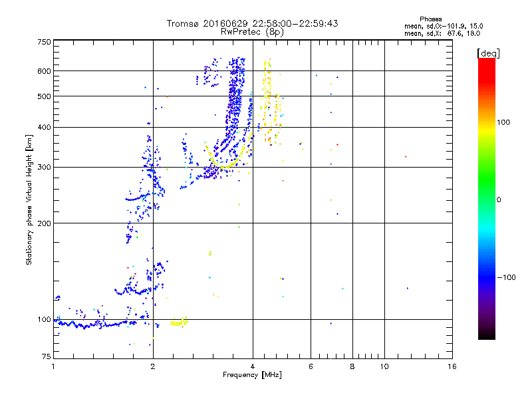Viewport: 532px width, 399px height.
Task: Click the 'Frequency [MHz]' axis label
Action: coord(252,375)
